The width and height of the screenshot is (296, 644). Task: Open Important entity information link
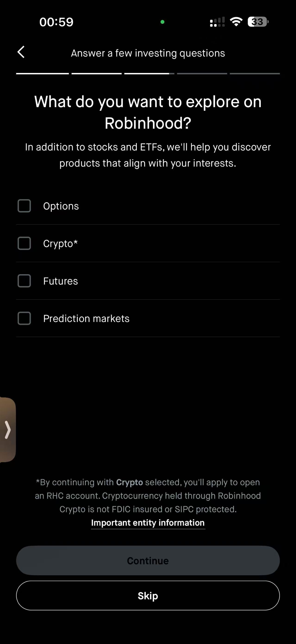[148, 523]
